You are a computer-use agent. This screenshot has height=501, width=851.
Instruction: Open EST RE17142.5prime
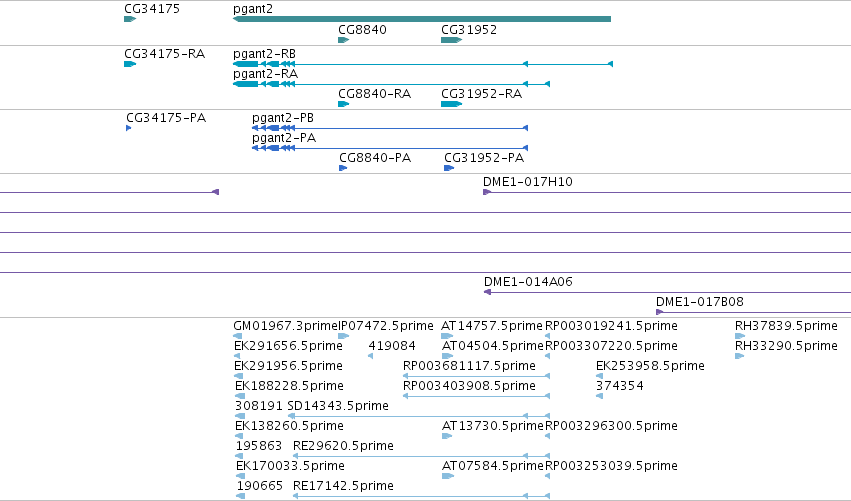(x=343, y=486)
